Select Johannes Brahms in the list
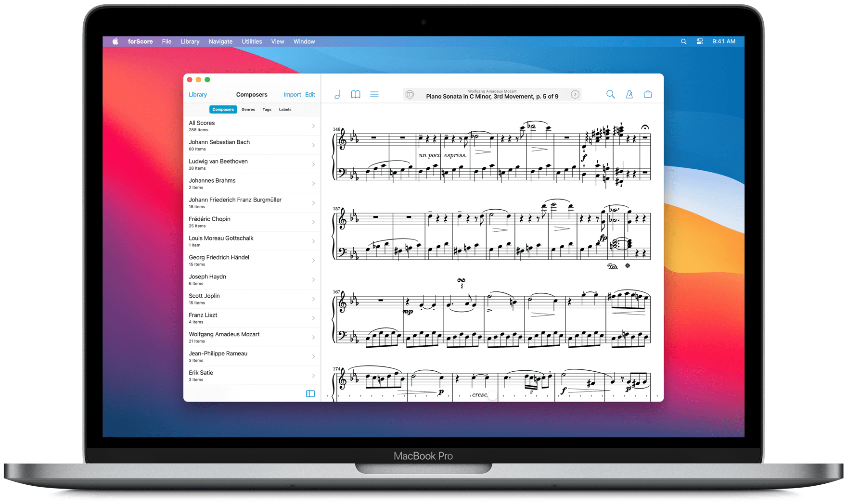The height and width of the screenshot is (504, 847). (x=252, y=184)
